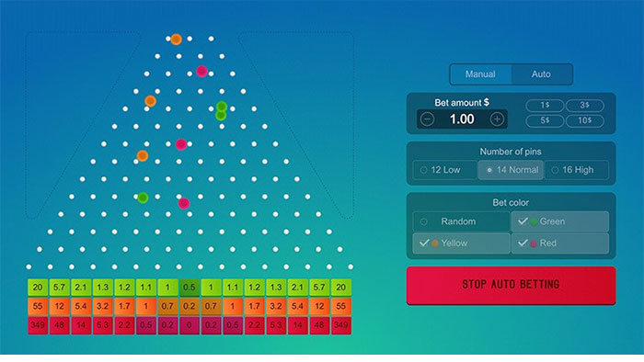Click the dark green 0.5 center multiplier

(x=189, y=288)
